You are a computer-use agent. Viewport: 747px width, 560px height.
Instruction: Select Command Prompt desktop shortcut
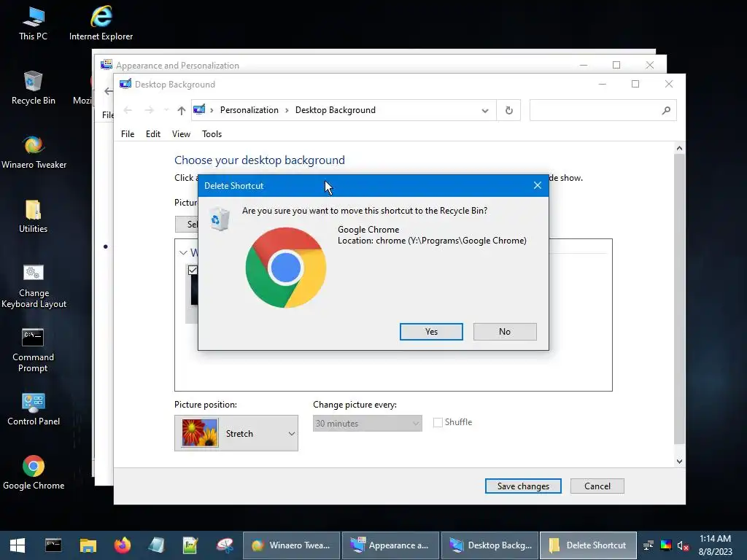[x=33, y=351]
